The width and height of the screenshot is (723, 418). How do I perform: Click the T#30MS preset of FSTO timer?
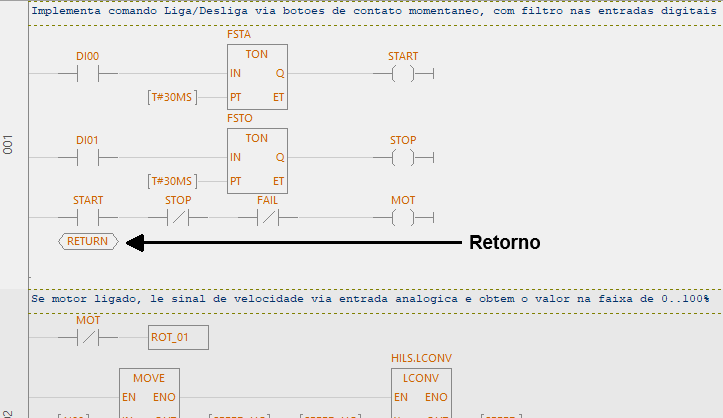coord(172,181)
